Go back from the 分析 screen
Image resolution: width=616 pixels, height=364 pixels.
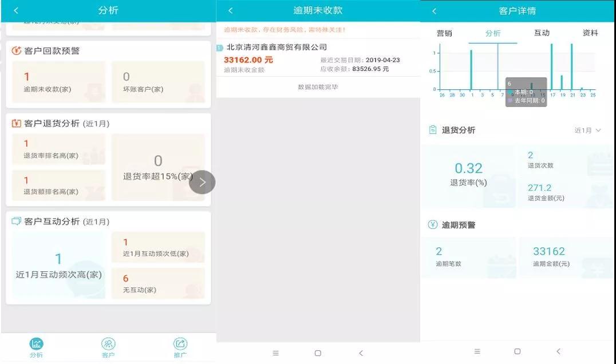click(x=16, y=10)
